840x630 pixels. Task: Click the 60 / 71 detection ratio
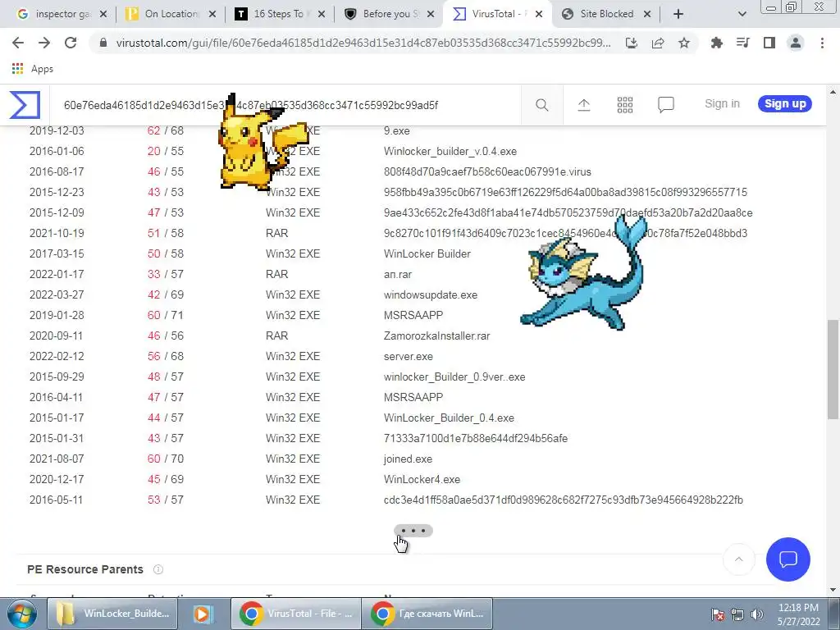click(165, 316)
